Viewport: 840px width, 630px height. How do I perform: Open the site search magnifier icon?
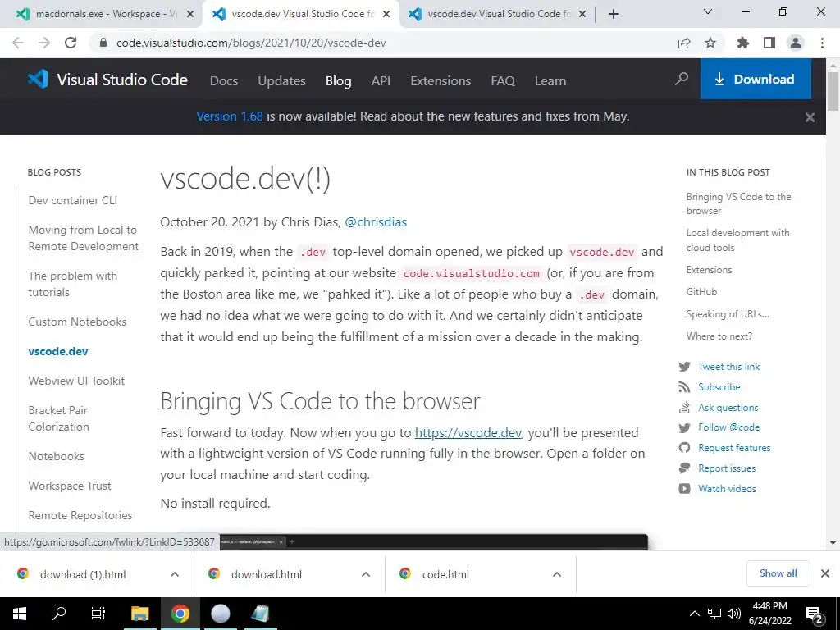point(682,80)
